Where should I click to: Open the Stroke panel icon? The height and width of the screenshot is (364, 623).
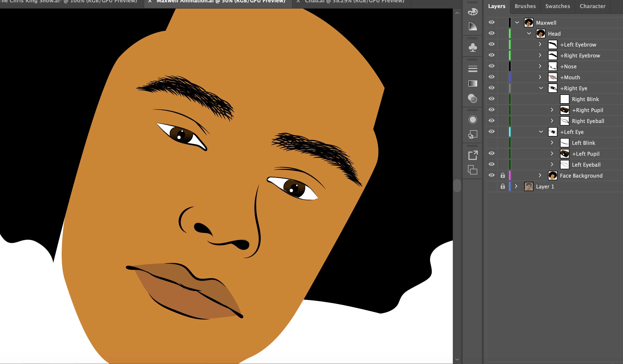(473, 69)
